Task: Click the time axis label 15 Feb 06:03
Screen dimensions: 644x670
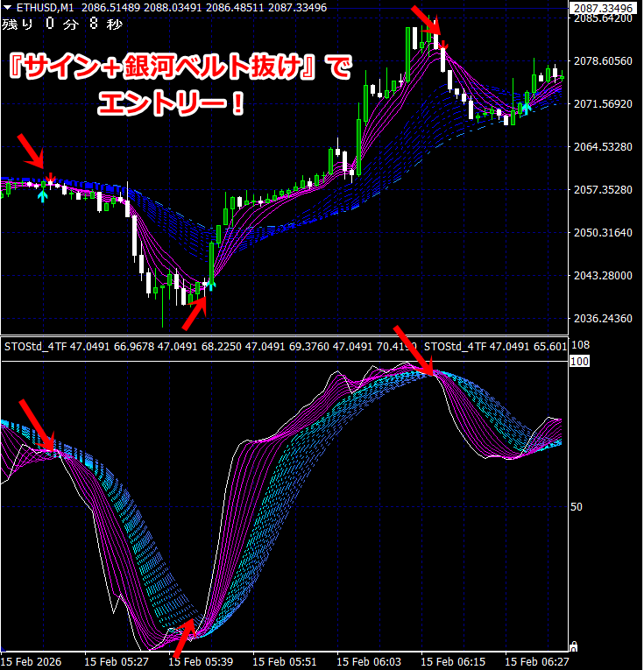Action: (369, 662)
